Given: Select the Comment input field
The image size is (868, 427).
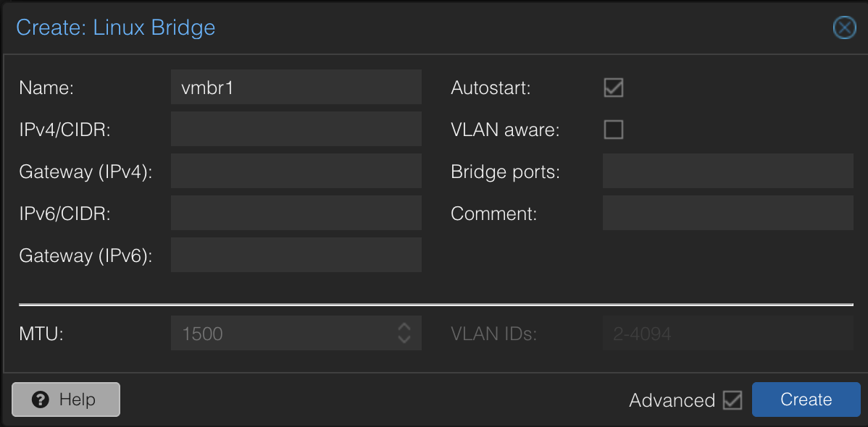Looking at the screenshot, I should (727, 213).
